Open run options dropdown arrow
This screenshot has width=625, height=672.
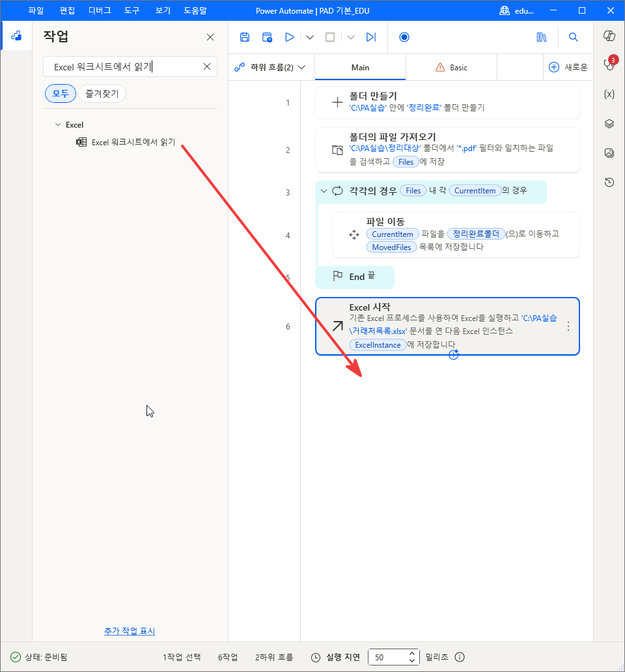point(310,38)
